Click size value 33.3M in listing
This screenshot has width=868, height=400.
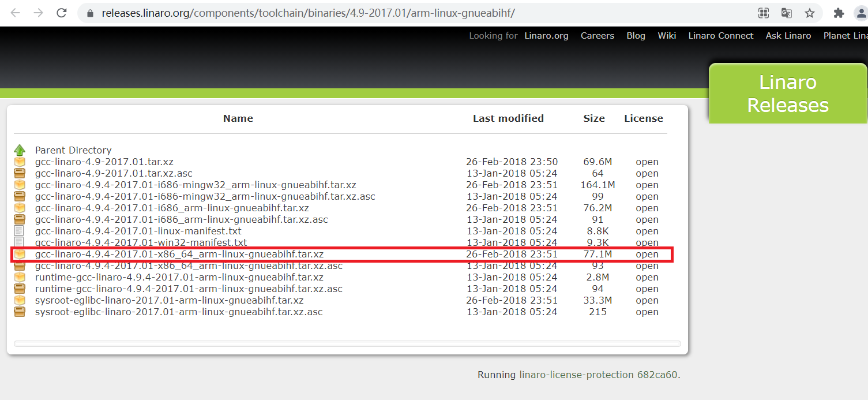tap(598, 300)
